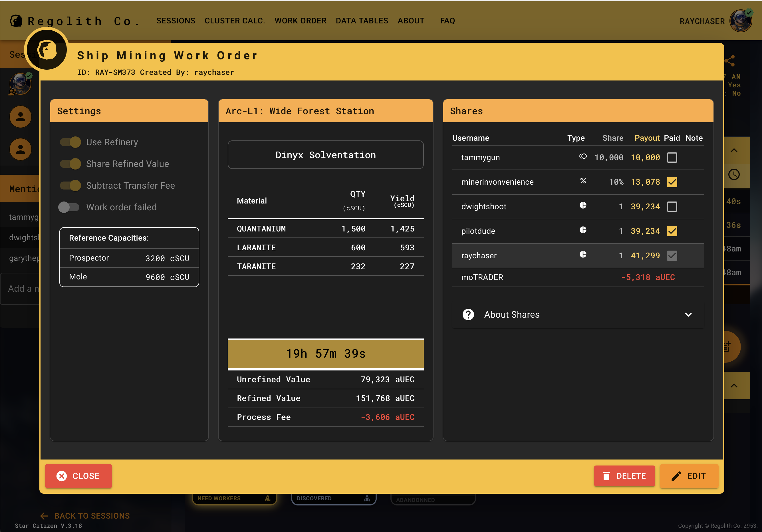Screen dimensions: 762x532
Task: Click the About Shares question mark icon
Action: click(468, 314)
